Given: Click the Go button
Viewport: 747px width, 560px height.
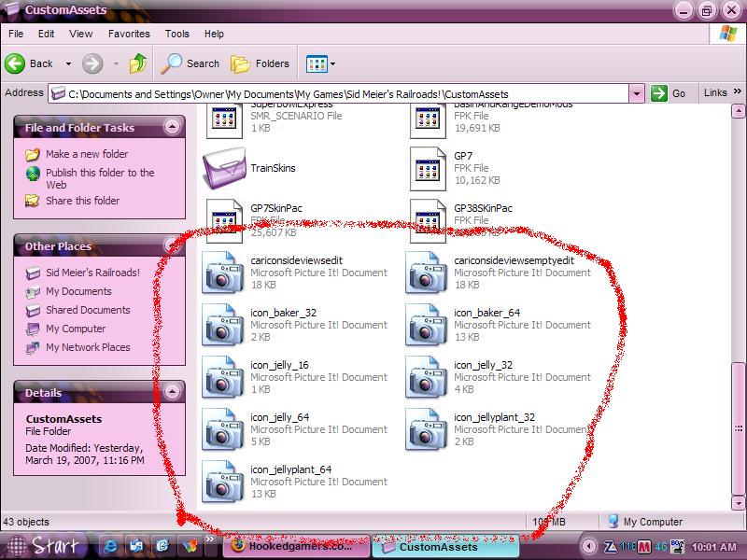Looking at the screenshot, I should (x=669, y=93).
